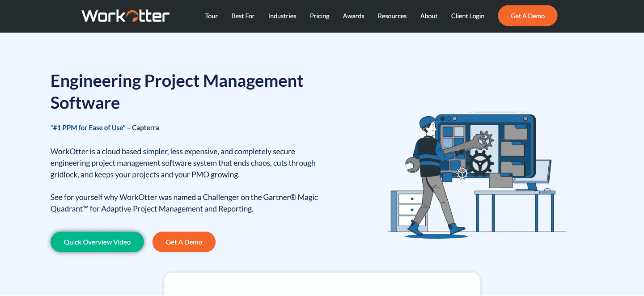Play the Quick Overview Video

pos(97,241)
